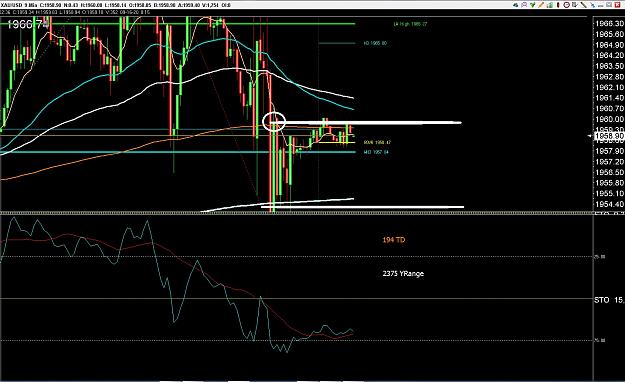The width and height of the screenshot is (625, 382).
Task: Click the 1966.30 price axis label
Action: tap(609, 24)
